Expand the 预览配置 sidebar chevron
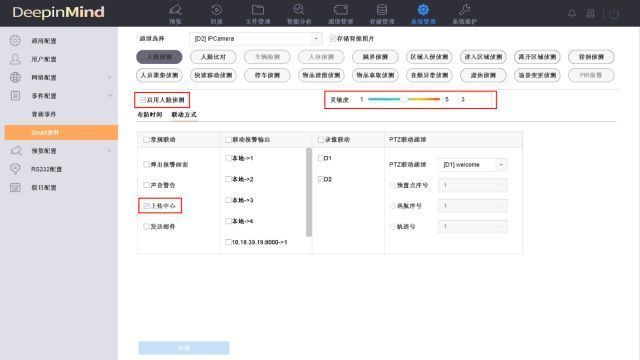640x360 pixels. [x=109, y=151]
